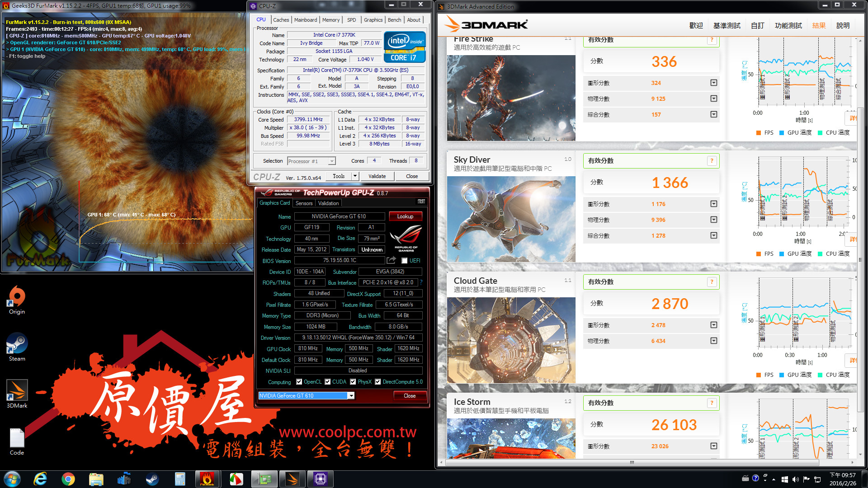Open GPU-Z Sensors tab
The height and width of the screenshot is (488, 868).
[x=304, y=203]
